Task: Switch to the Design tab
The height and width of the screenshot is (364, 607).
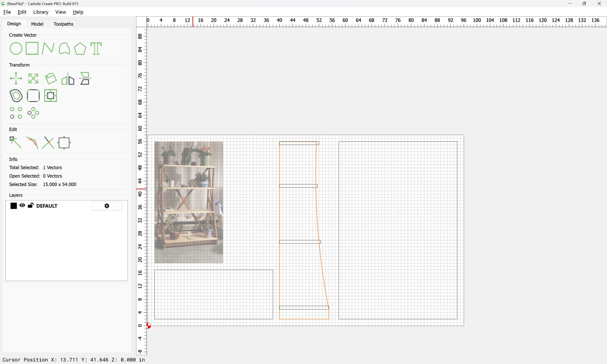Action: [x=14, y=24]
